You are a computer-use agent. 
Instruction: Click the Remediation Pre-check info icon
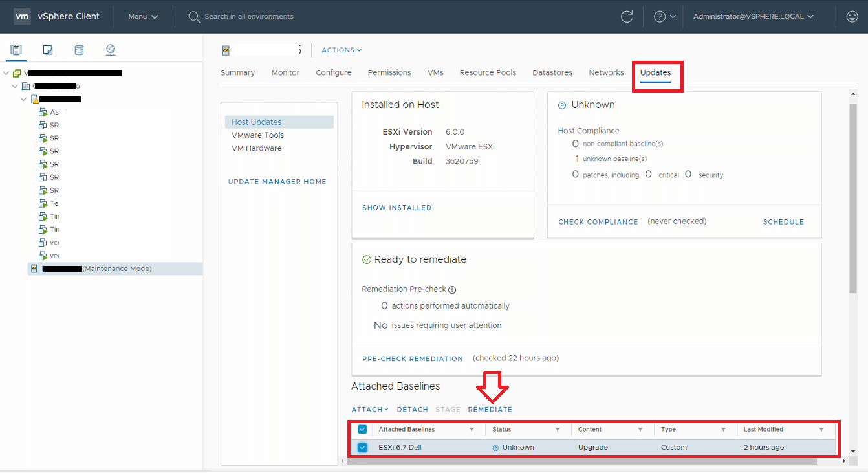452,290
